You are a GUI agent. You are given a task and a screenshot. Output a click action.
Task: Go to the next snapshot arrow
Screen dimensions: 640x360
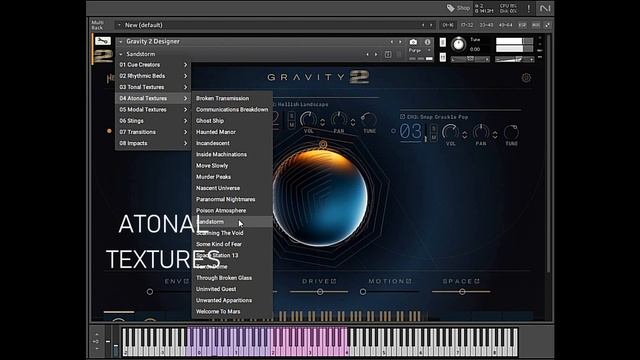point(376,54)
